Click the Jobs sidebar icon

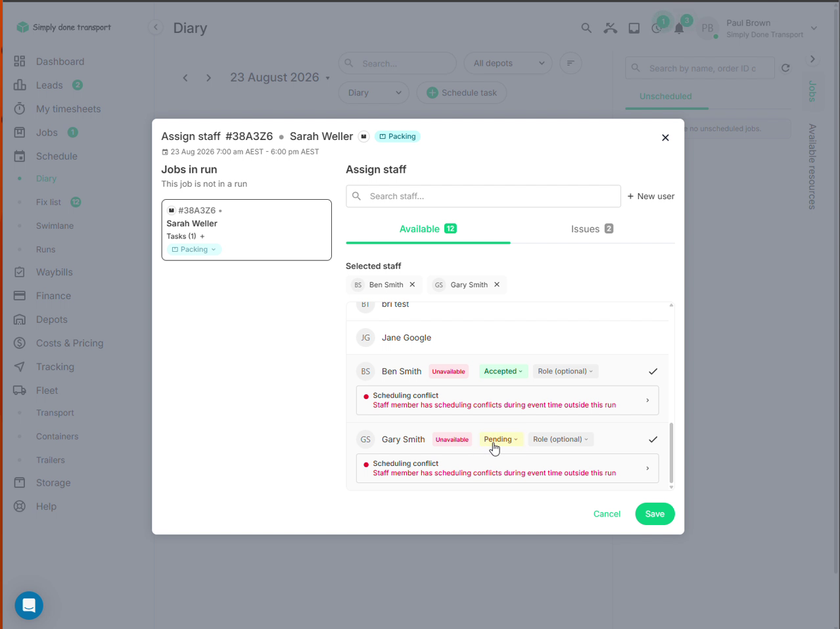[20, 133]
